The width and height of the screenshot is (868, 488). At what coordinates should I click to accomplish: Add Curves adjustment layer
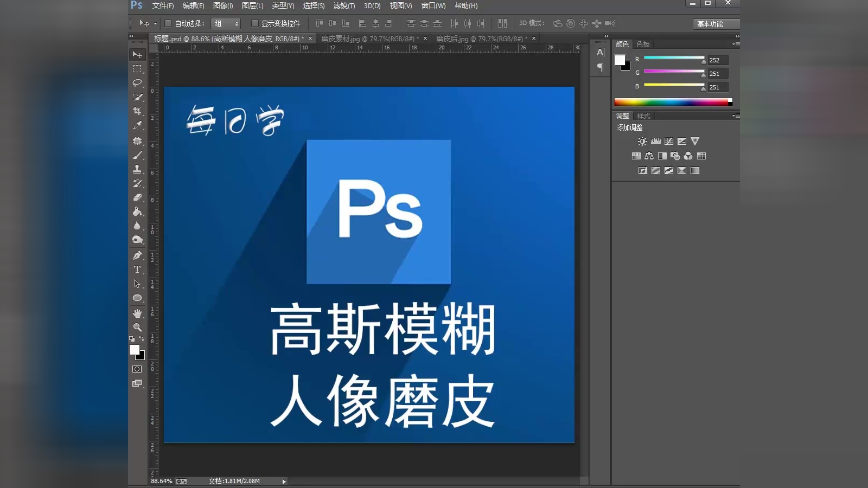[669, 141]
